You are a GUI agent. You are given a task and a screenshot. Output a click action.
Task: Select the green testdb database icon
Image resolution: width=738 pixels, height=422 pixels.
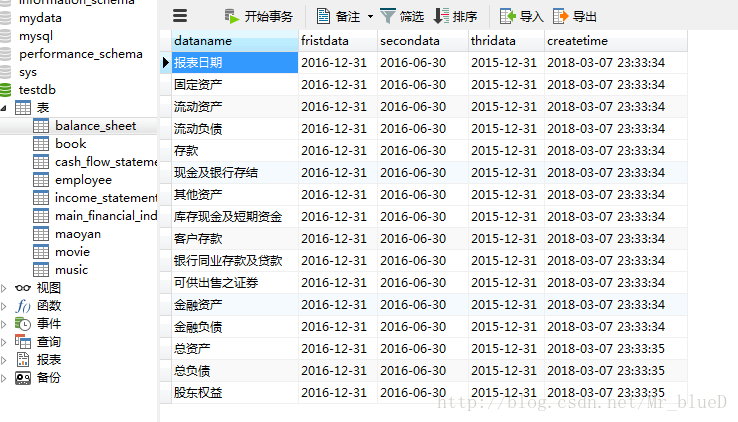(5, 89)
